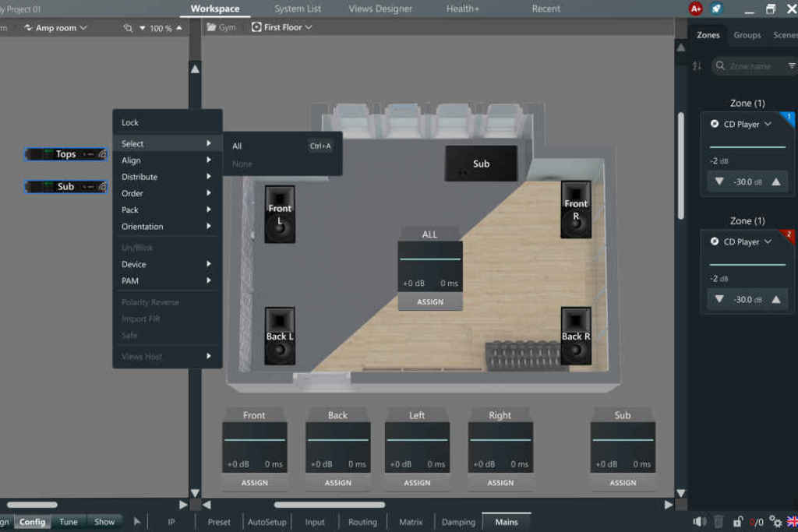
Task: Click the red A+ badge icon
Action: coord(696,9)
